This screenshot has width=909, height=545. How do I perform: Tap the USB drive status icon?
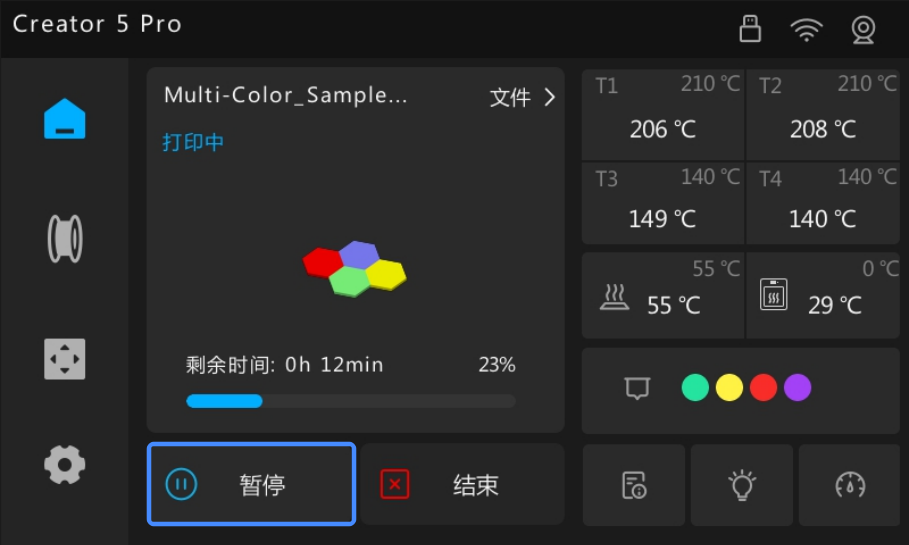(750, 29)
